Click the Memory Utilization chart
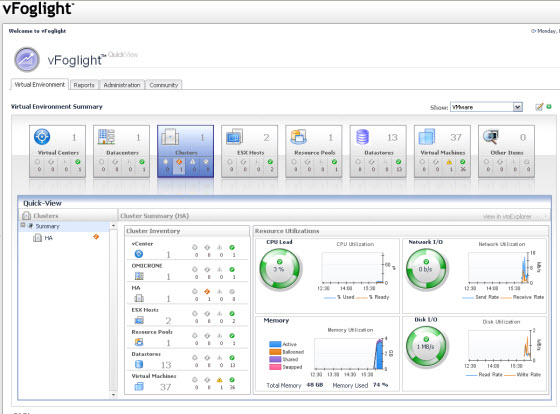560x414 pixels. pyautogui.click(x=349, y=354)
